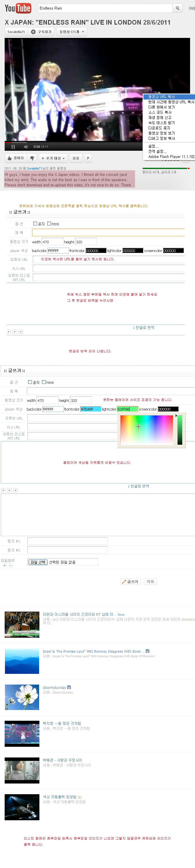Click the 링크 #2 input field
This screenshot has height=868, width=195.
[x=68, y=550]
